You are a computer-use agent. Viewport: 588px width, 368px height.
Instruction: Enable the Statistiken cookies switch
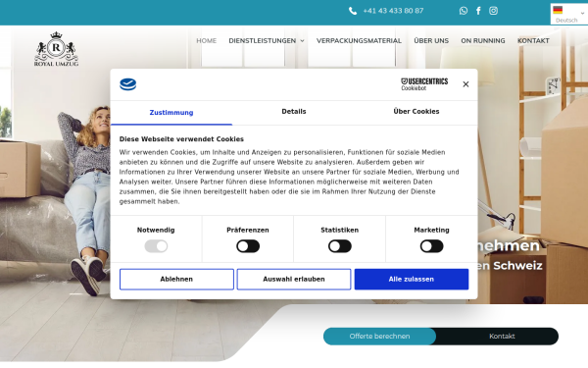pos(340,246)
